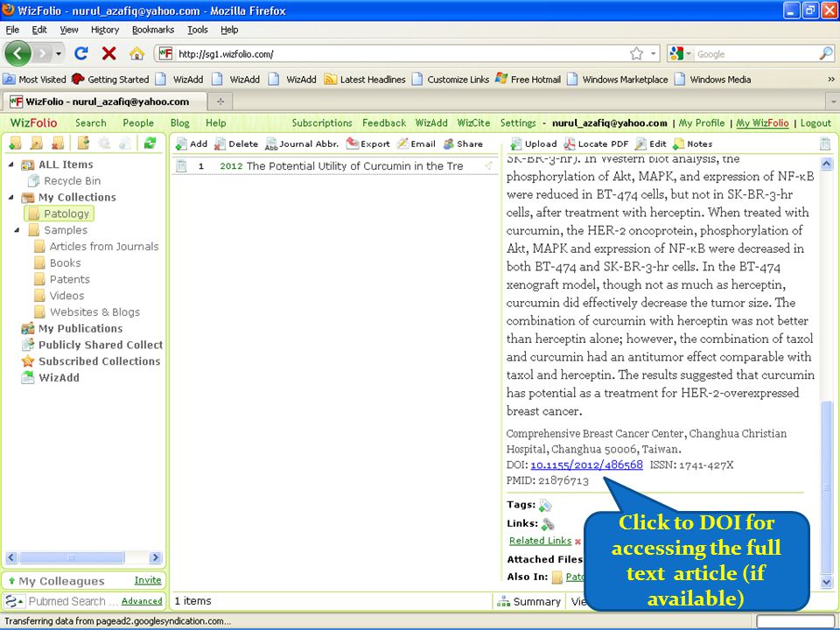Show more bookmarks chevron
Image resolution: width=840 pixels, height=630 pixels.
click(x=831, y=80)
